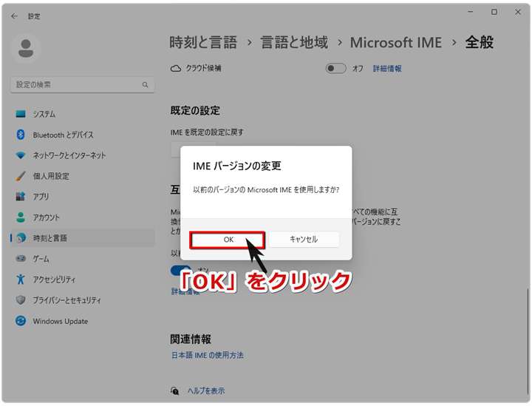The width and height of the screenshot is (532, 406).
Task: Click the ゲーム controller icon
Action: point(21,259)
